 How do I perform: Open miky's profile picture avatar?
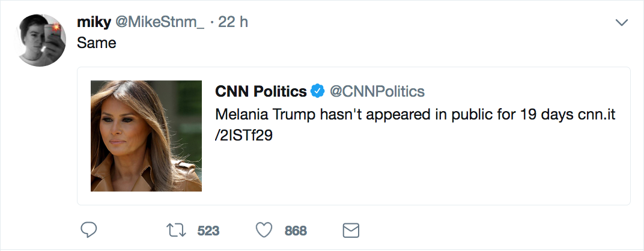coord(41,40)
